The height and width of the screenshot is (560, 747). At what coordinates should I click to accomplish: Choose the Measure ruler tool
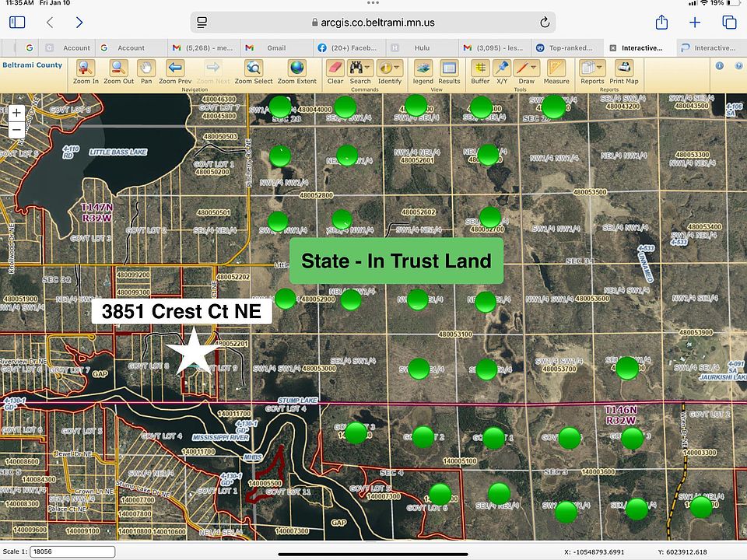pos(556,69)
